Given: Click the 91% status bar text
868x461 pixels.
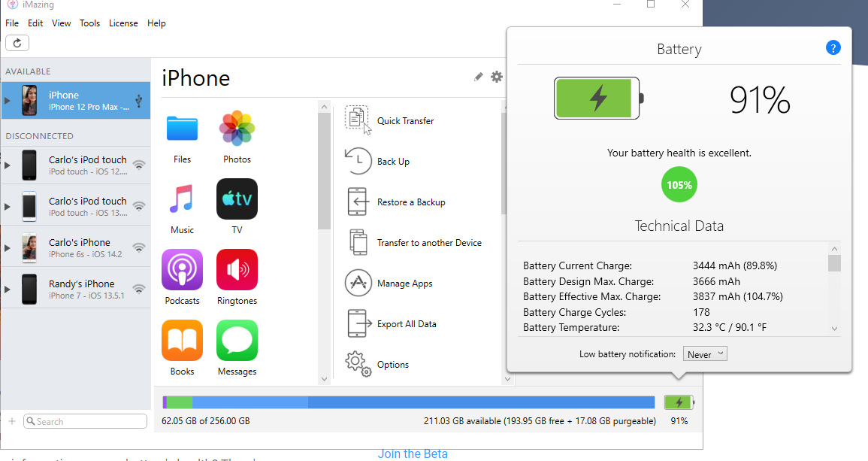Looking at the screenshot, I should coord(679,421).
